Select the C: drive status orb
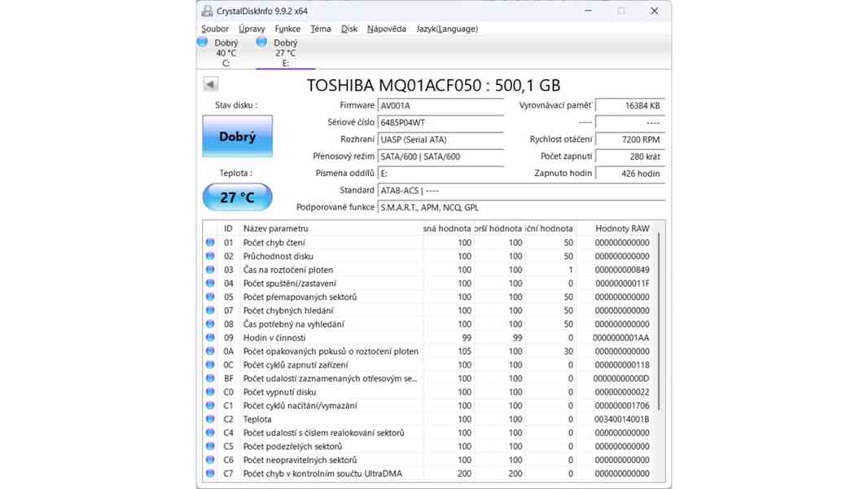The width and height of the screenshot is (868, 489). pos(203,42)
